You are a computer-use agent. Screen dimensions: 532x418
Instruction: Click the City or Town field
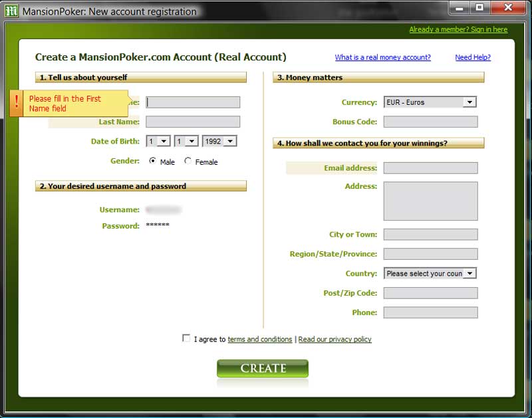pos(430,235)
